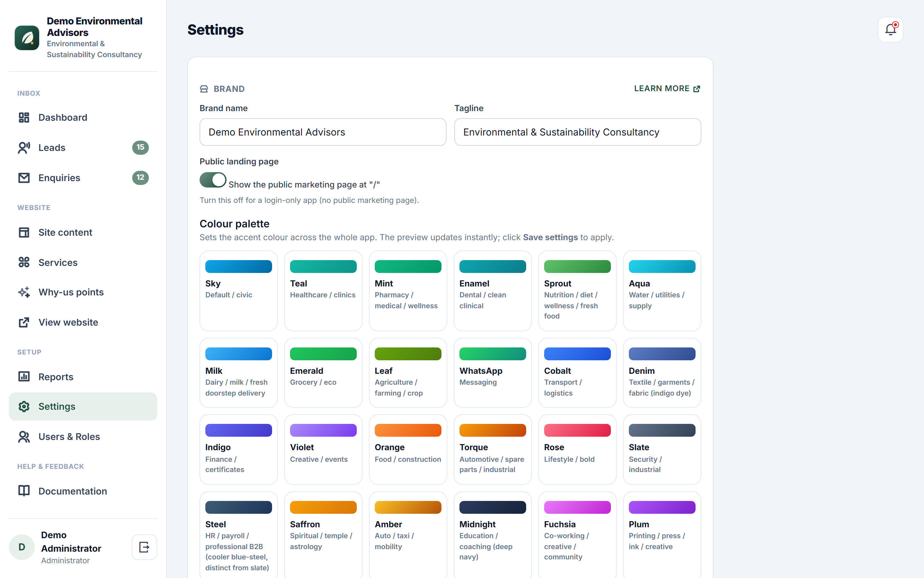Click the View website external-link icon
This screenshot has width=924, height=578.
(x=24, y=322)
